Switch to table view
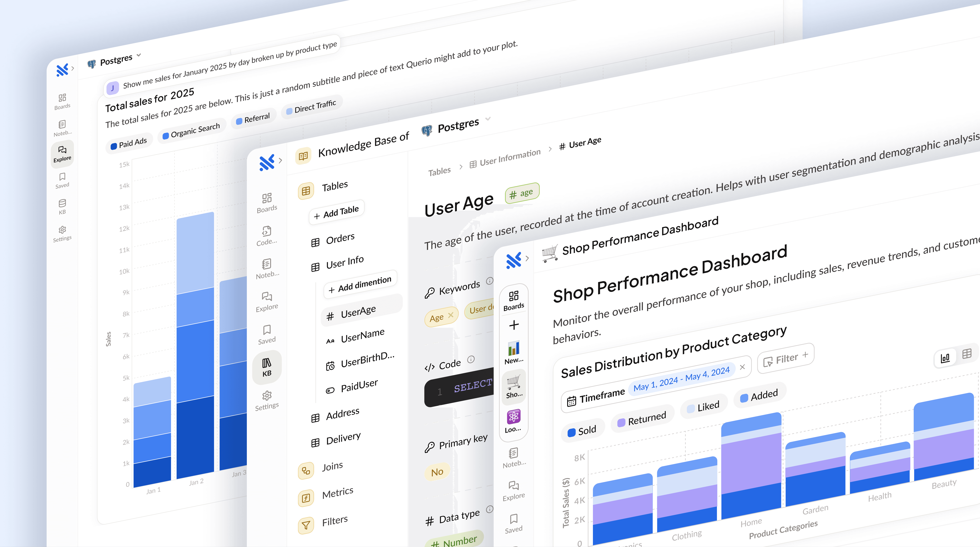 click(x=967, y=354)
